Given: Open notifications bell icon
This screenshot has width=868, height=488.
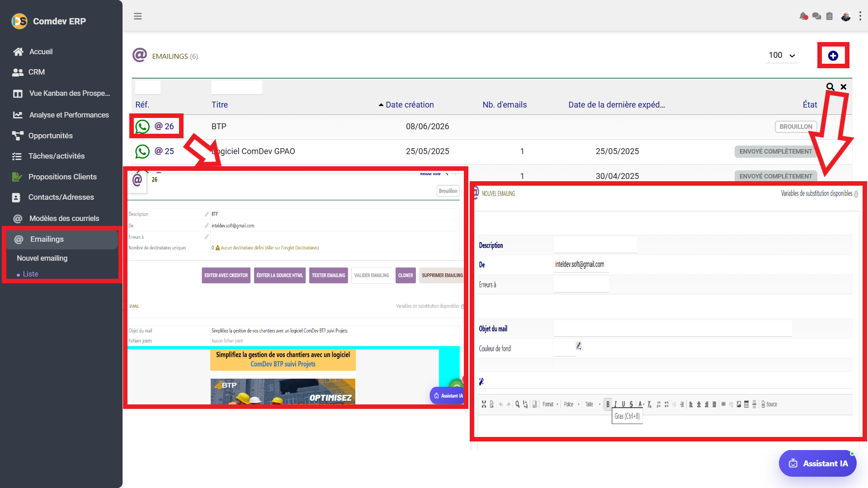Looking at the screenshot, I should 803,16.
